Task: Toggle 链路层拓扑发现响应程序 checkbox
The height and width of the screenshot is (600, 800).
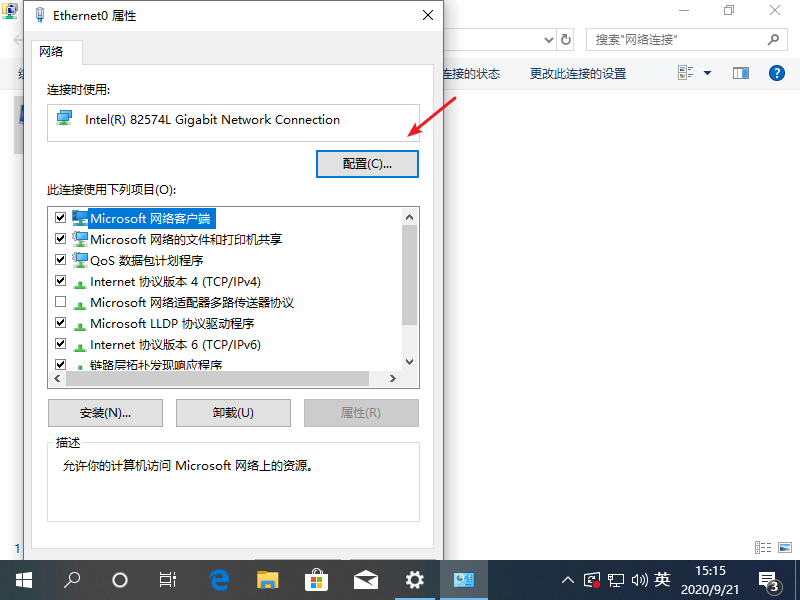Action: 61,364
